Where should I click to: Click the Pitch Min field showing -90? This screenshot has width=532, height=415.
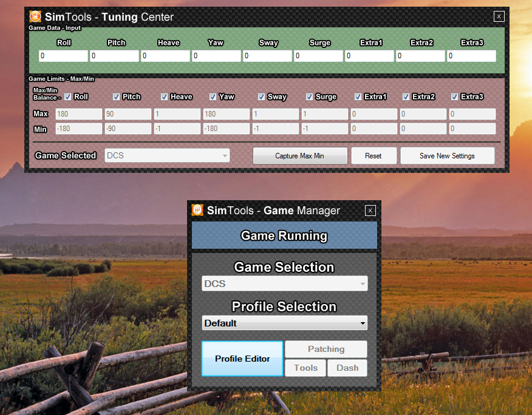click(128, 129)
